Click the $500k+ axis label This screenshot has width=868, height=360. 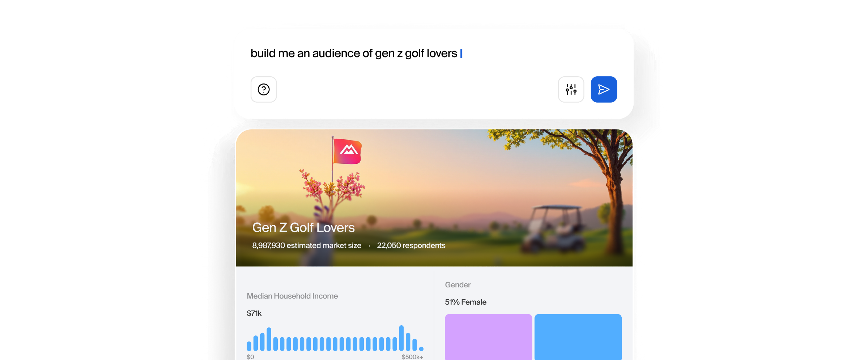point(412,357)
